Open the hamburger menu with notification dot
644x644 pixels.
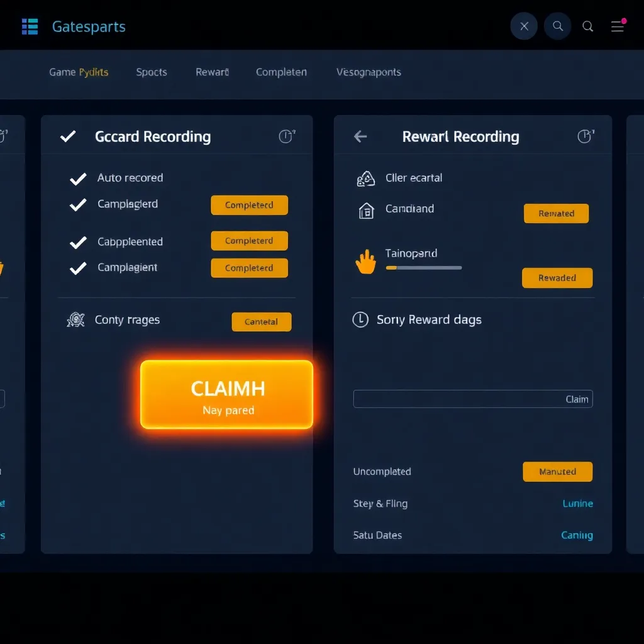pos(618,26)
